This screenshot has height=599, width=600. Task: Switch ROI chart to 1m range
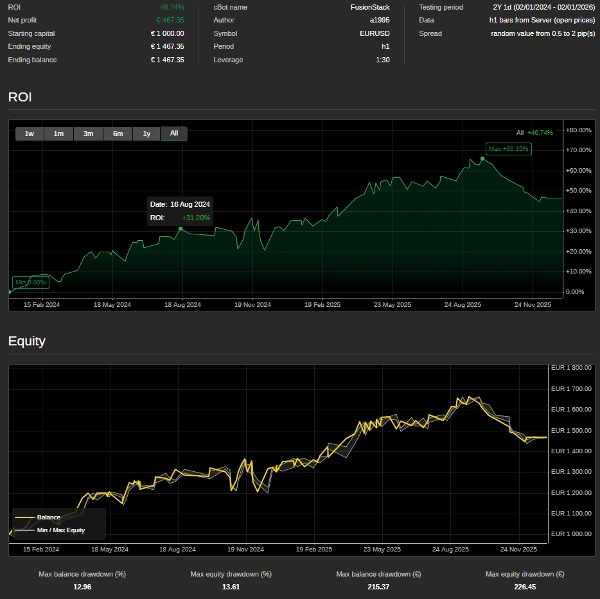(59, 133)
